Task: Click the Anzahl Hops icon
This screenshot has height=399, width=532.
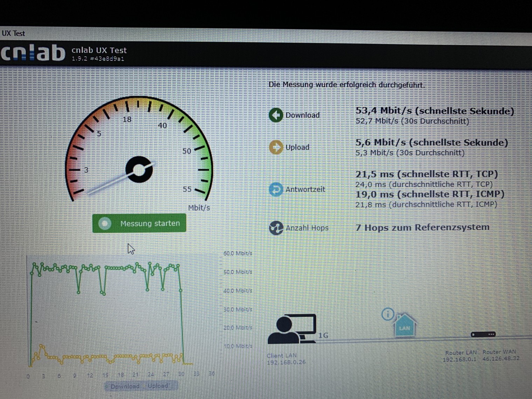Action: pos(276,228)
